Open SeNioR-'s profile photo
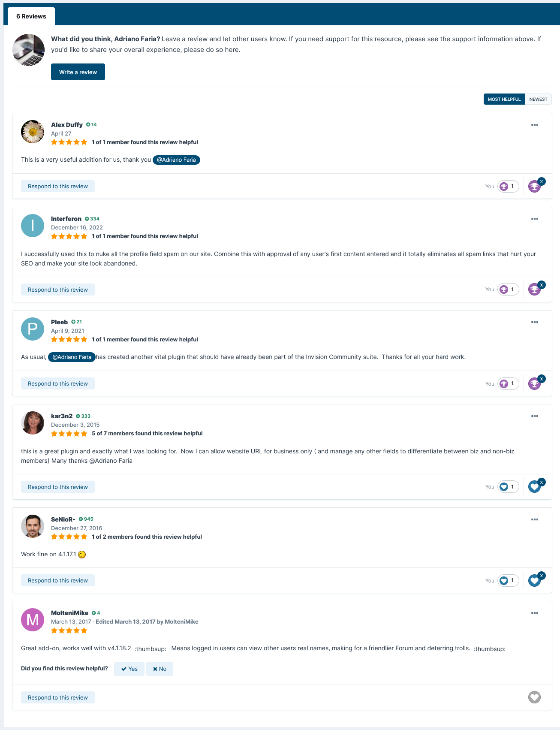The image size is (560, 730). [33, 526]
